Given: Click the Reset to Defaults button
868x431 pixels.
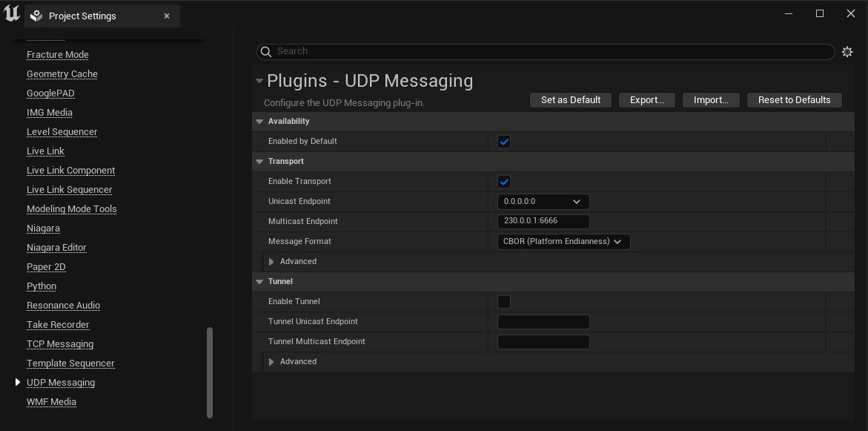Looking at the screenshot, I should click(795, 100).
